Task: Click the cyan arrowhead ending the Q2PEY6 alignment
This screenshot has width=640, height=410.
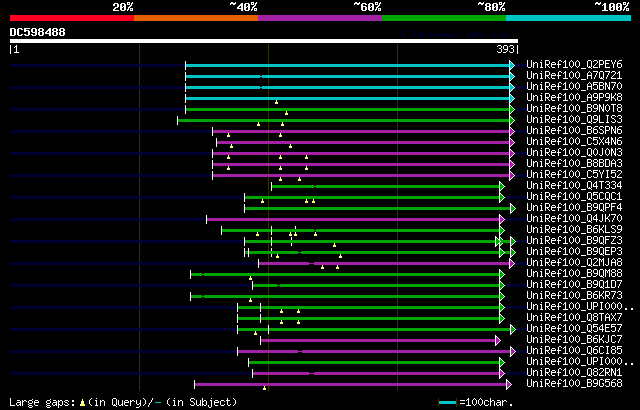Action: pos(512,65)
